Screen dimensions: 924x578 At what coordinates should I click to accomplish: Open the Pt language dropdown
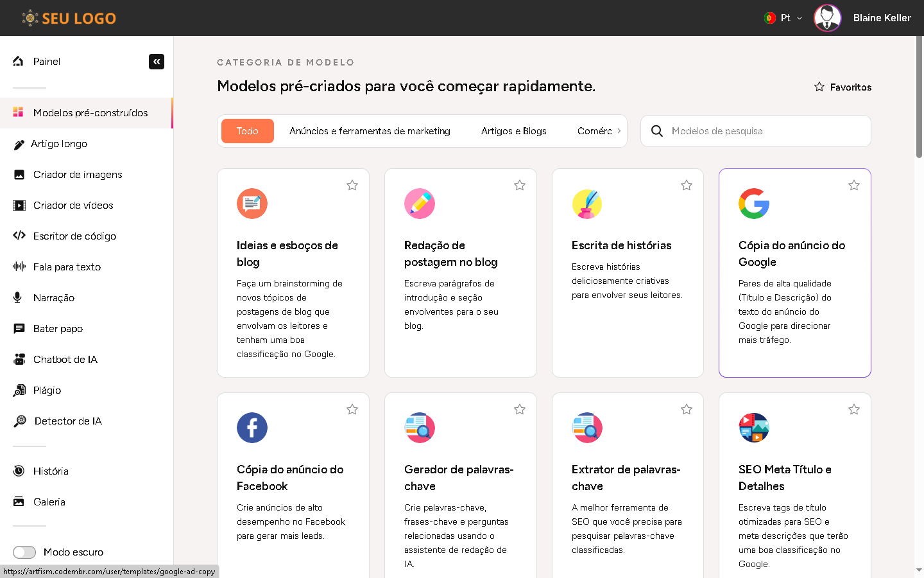(x=783, y=18)
